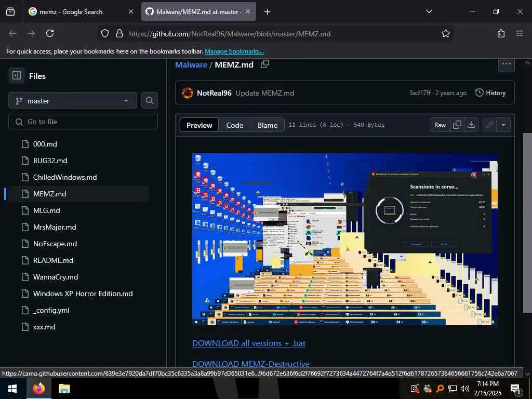Switch to the Blame tab
The width and height of the screenshot is (532, 399).
point(268,125)
